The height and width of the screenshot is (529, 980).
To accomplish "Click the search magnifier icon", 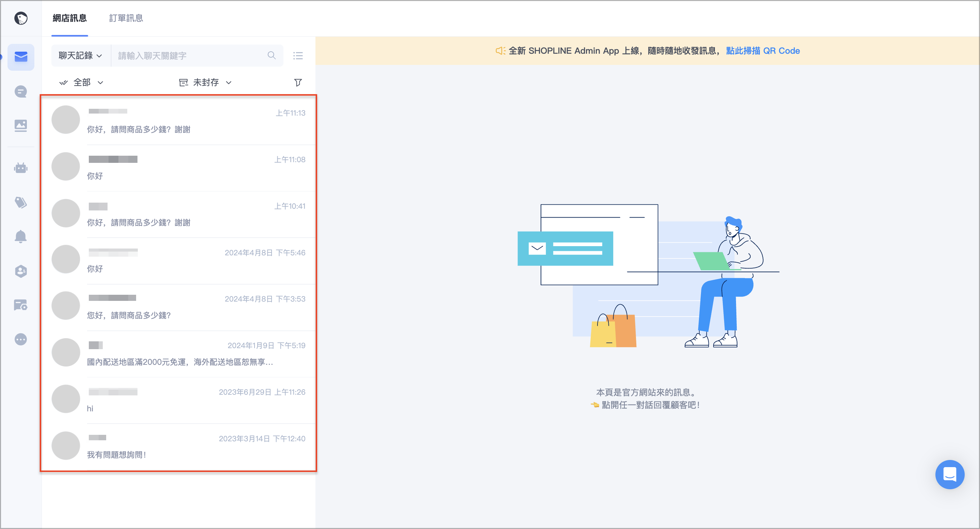I will click(271, 55).
